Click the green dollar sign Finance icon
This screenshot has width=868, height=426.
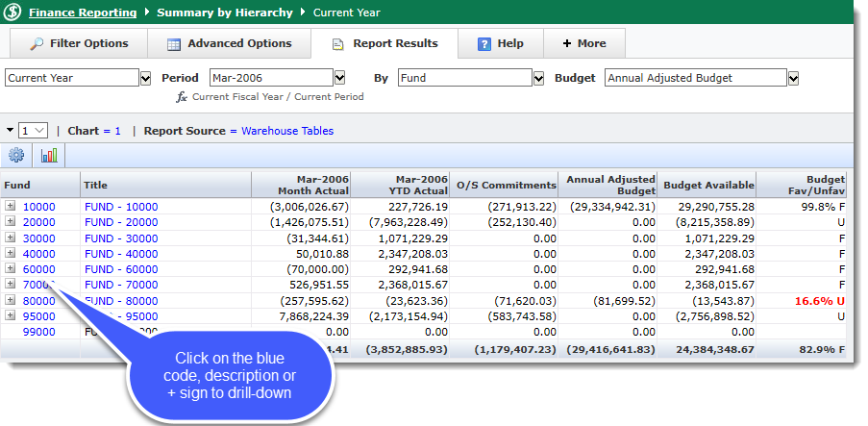tap(13, 13)
